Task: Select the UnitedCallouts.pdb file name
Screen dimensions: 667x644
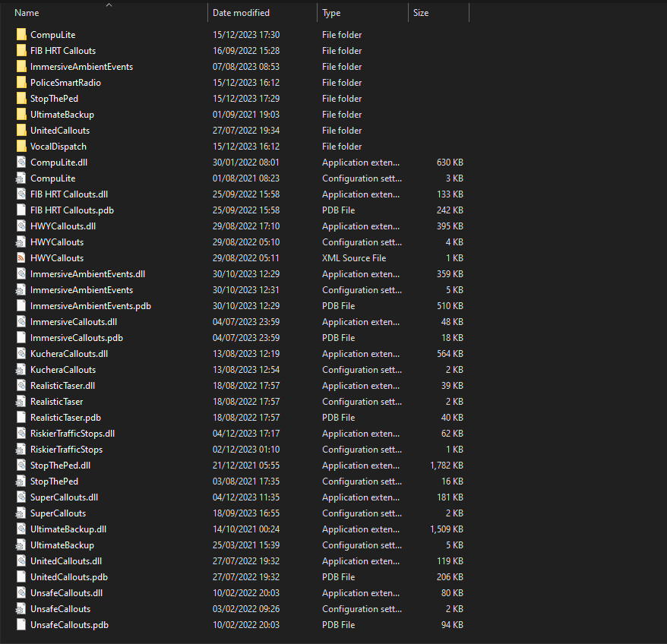Action: click(69, 577)
